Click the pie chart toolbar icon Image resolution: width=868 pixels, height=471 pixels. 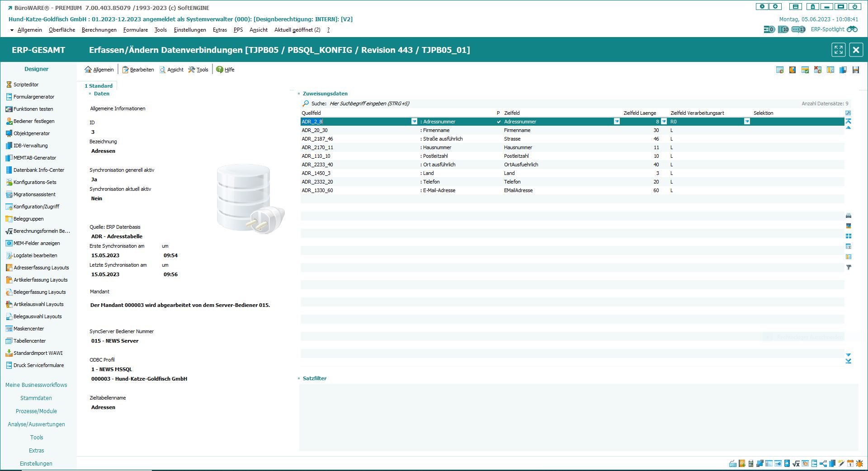click(792, 70)
